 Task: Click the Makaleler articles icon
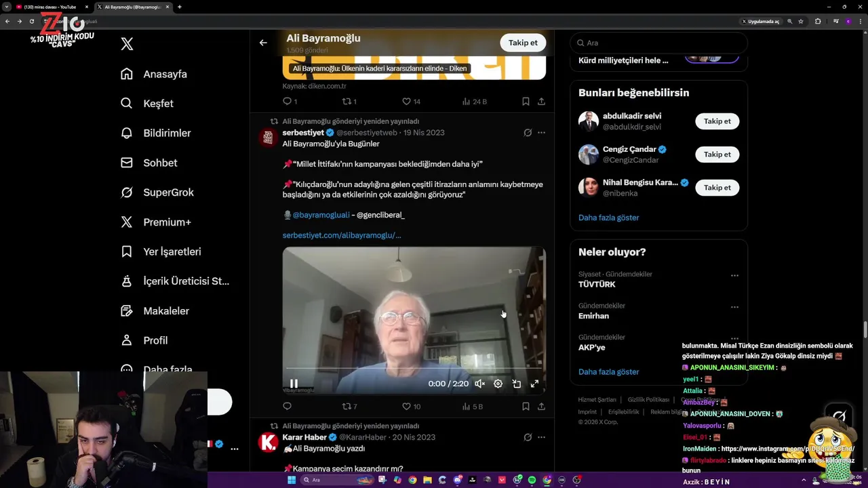click(x=127, y=310)
